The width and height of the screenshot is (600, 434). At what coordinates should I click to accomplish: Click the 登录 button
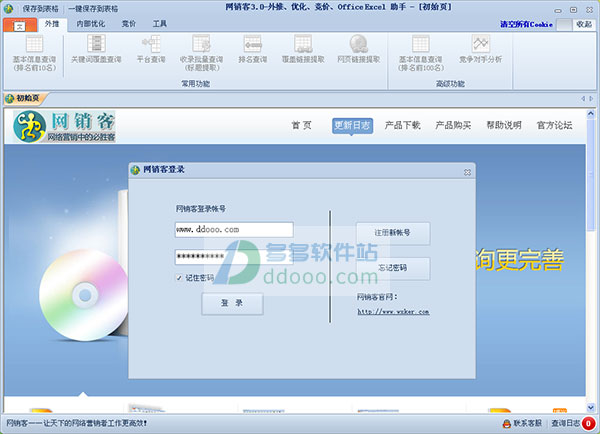coord(232,303)
